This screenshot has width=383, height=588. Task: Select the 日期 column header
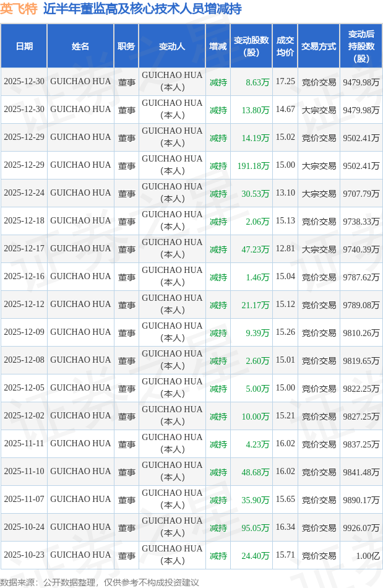24,46
